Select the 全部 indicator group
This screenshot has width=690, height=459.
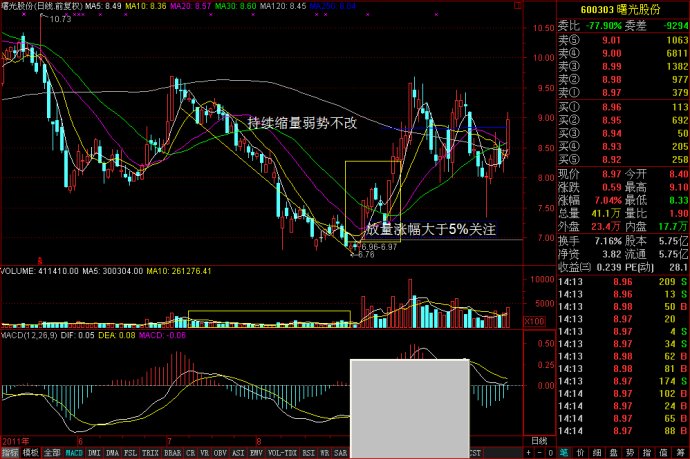51,453
